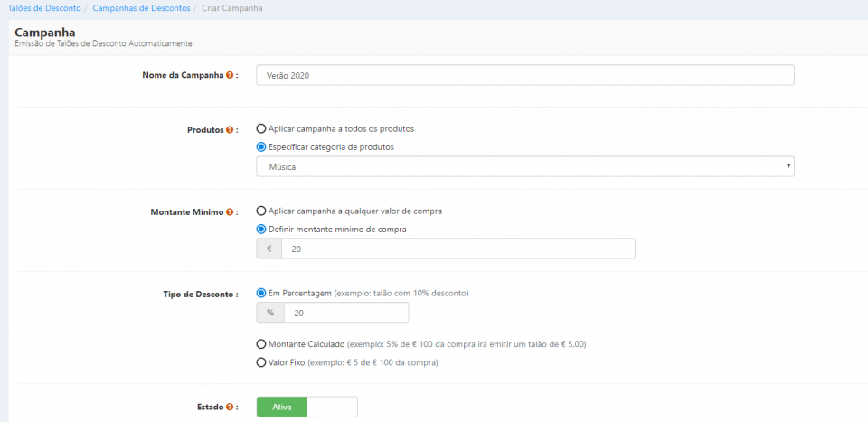Select 'Montante Calculado' discount type

tap(261, 344)
